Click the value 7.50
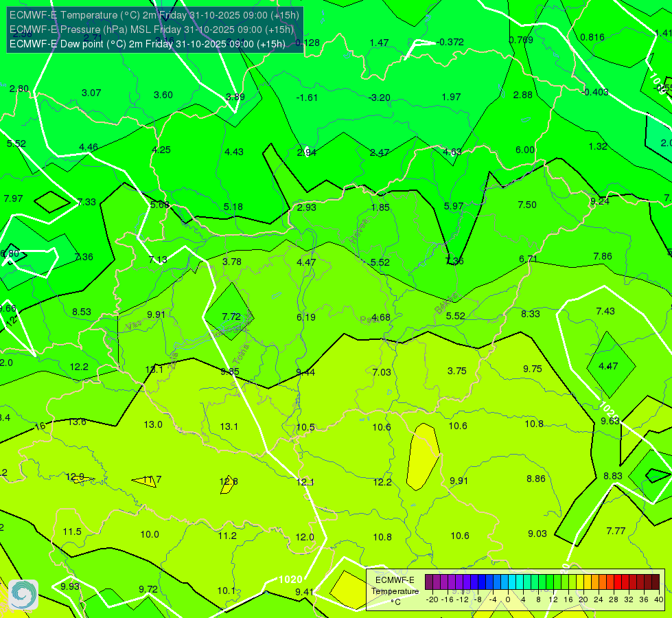This screenshot has width=672, height=618. (x=527, y=205)
